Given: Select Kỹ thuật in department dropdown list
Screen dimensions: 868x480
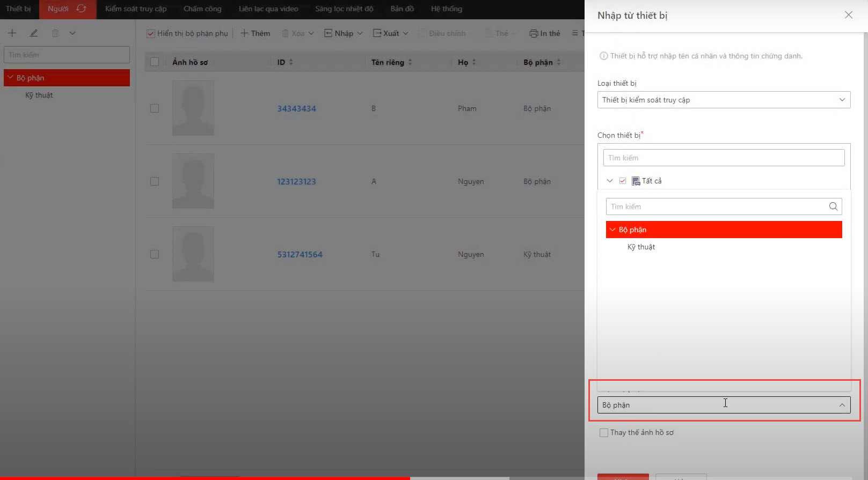Looking at the screenshot, I should point(641,247).
